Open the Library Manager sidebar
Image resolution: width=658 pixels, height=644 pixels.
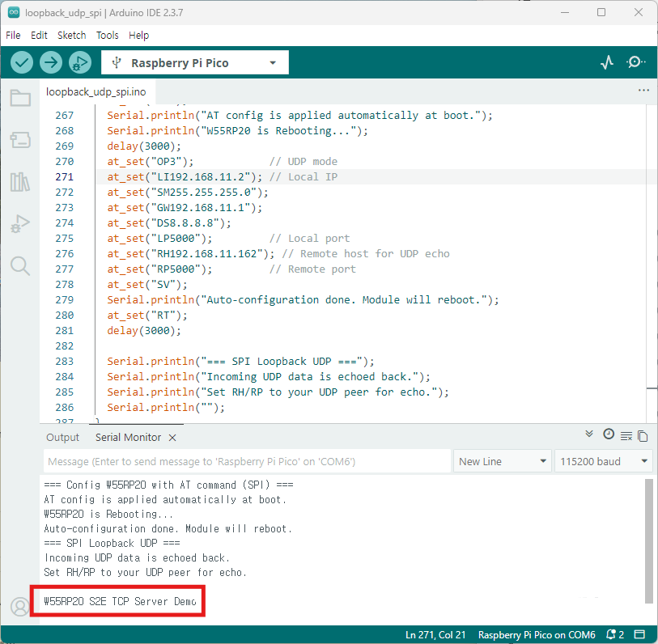click(20, 182)
